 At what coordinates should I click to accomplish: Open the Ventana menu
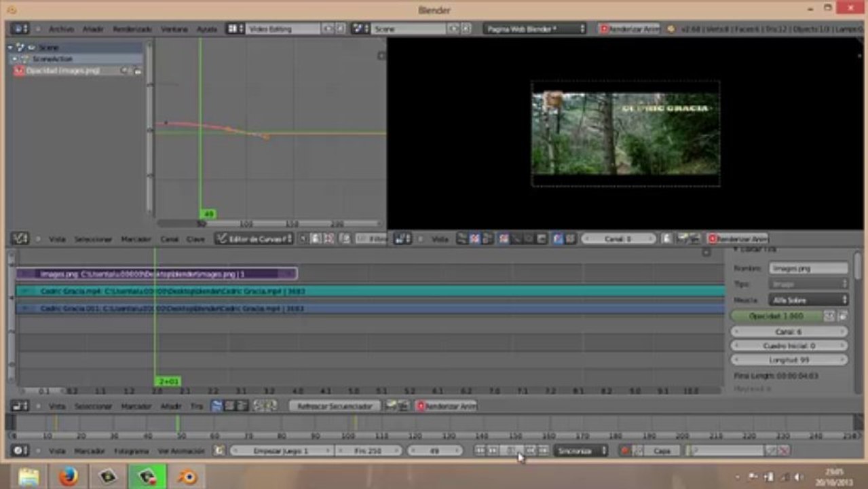click(x=174, y=29)
